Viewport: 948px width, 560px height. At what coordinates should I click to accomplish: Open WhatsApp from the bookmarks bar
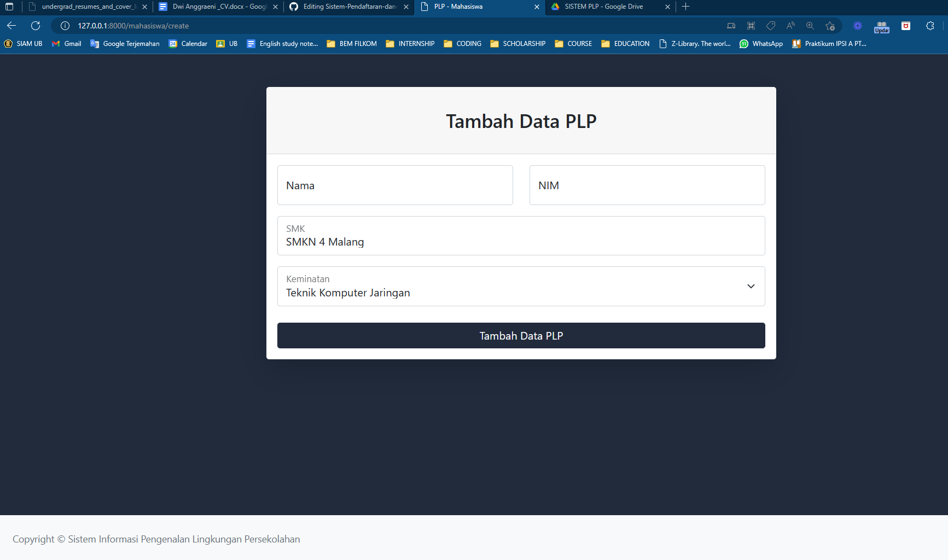[761, 44]
